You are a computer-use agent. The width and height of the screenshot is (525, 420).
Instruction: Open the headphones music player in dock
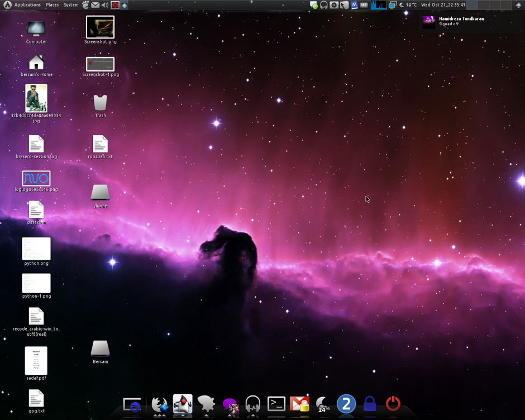point(253,404)
